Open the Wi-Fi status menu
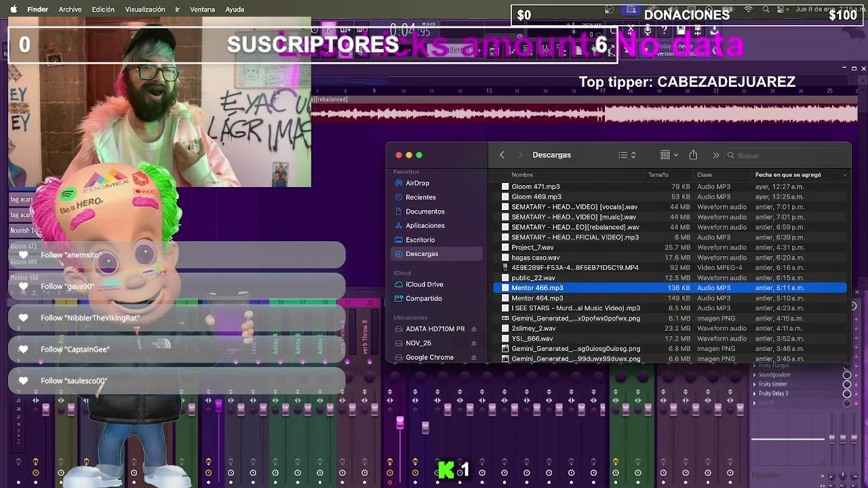Viewport: 868px width, 488px height. (x=749, y=9)
